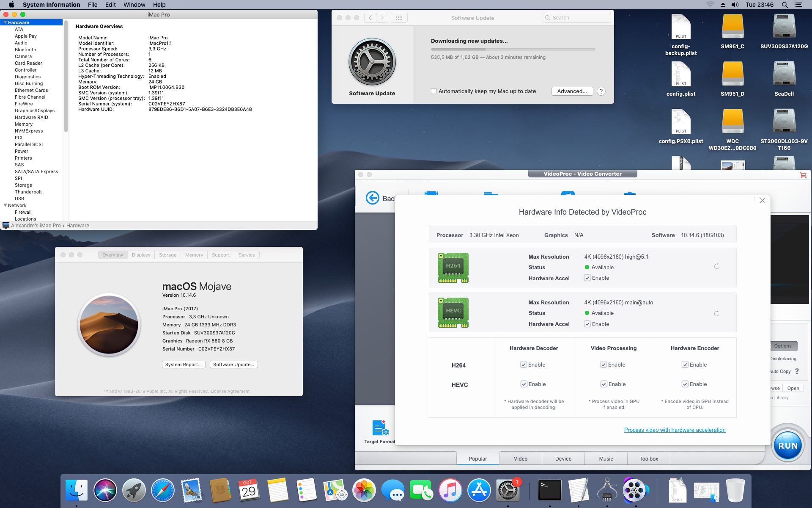Open Photos app in Dock
812x508 pixels.
coord(364,490)
